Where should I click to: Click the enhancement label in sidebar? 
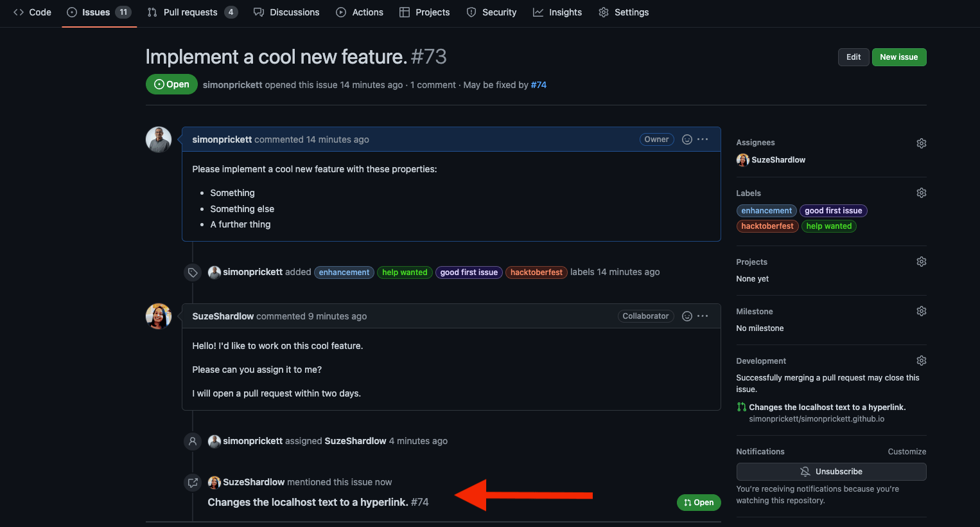point(766,211)
